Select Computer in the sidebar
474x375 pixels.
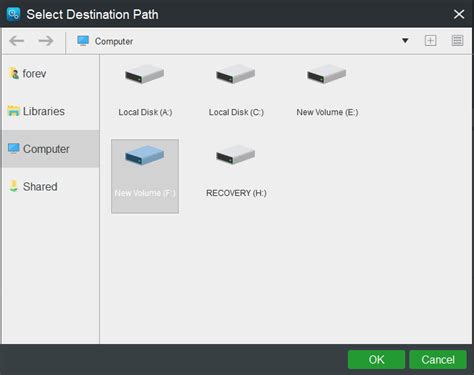[x=51, y=149]
